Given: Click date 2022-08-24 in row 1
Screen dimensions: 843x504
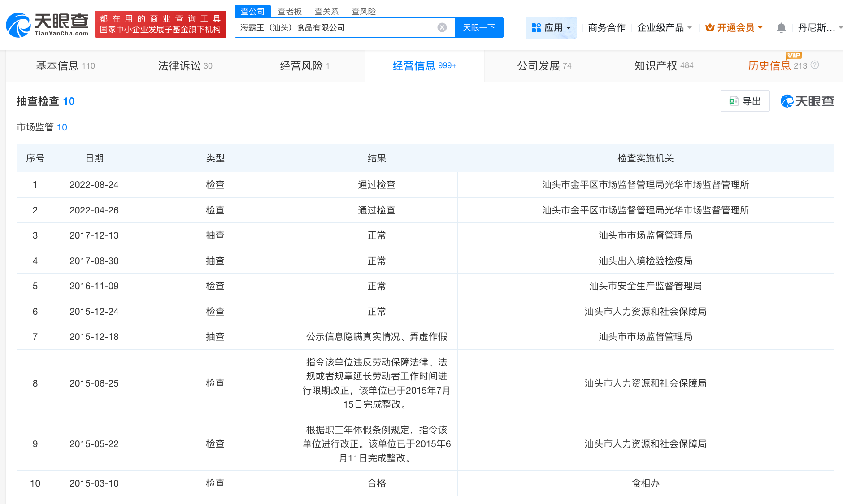Looking at the screenshot, I should click(x=94, y=185).
